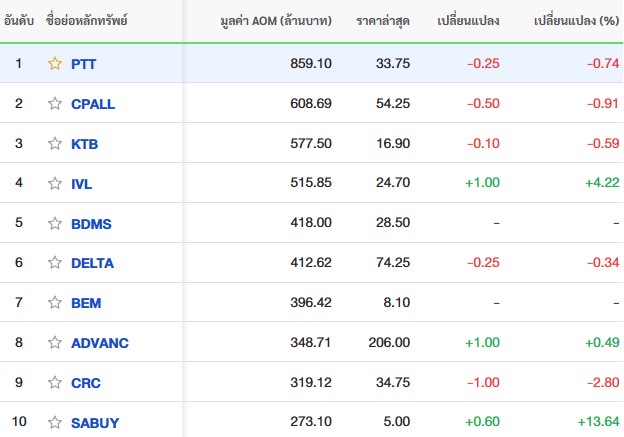Mark DELTA with the star icon
The width and height of the screenshot is (624, 437).
tap(55, 263)
